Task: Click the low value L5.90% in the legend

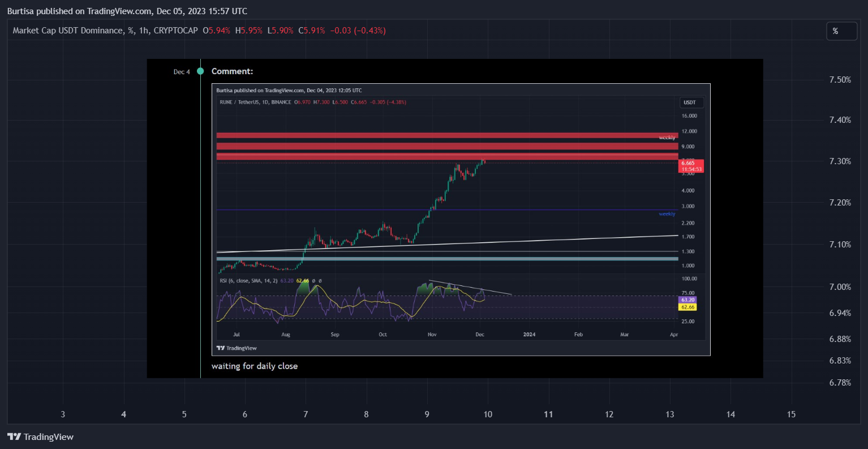Action: tap(281, 31)
